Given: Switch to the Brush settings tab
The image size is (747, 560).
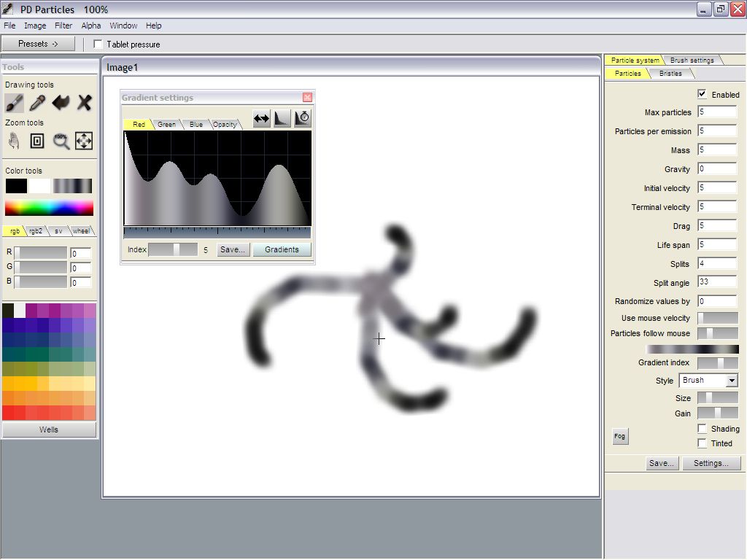Looking at the screenshot, I should point(692,60).
